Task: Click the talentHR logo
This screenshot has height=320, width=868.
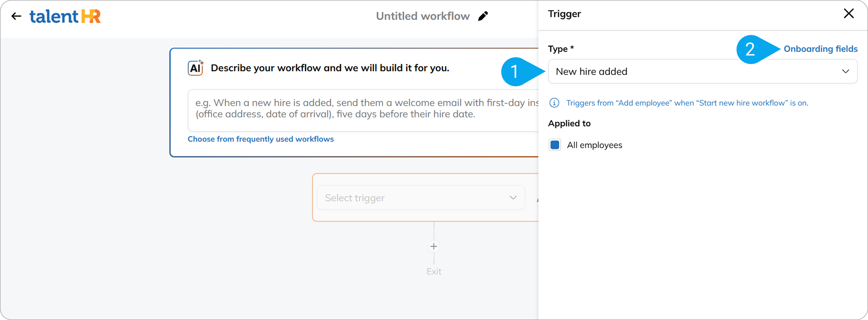Action: pyautogui.click(x=65, y=16)
